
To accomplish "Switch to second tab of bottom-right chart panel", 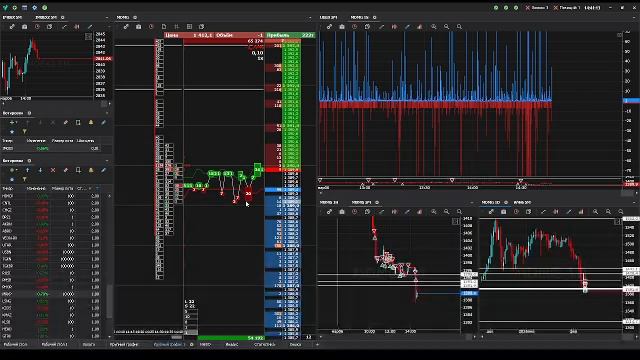I will (x=522, y=202).
